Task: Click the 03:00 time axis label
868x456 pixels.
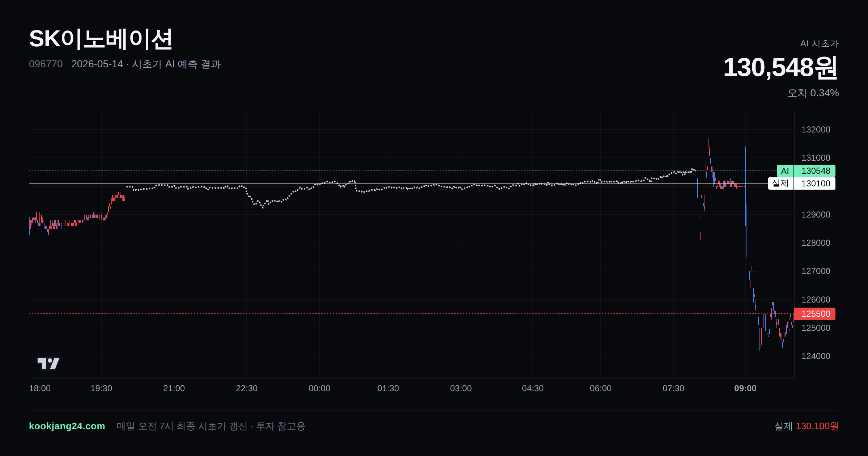Action: click(461, 388)
